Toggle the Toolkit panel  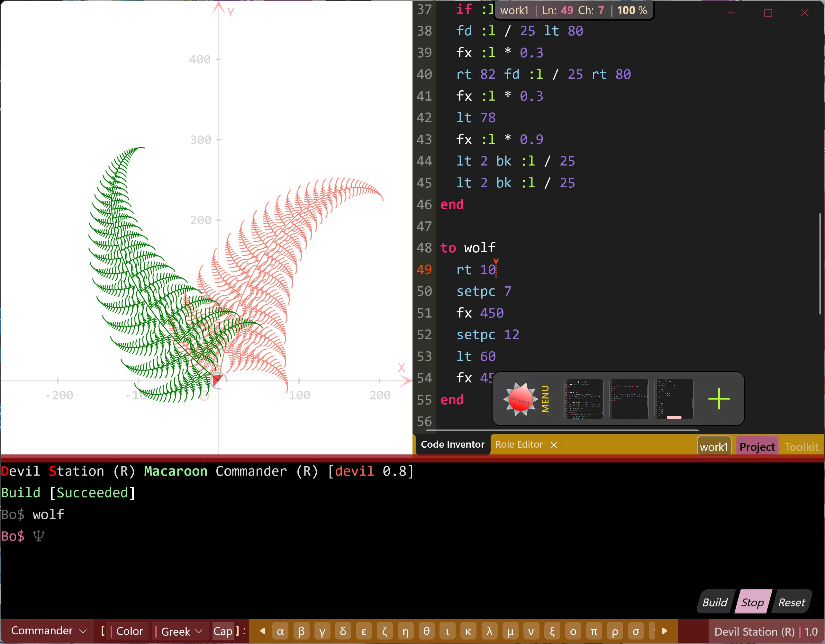click(x=801, y=447)
